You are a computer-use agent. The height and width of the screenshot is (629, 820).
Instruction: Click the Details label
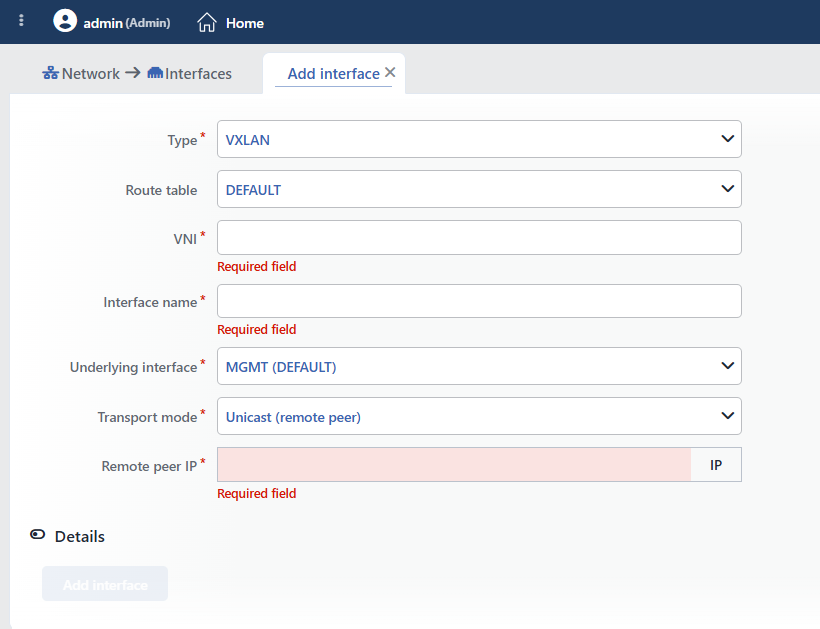click(x=79, y=536)
